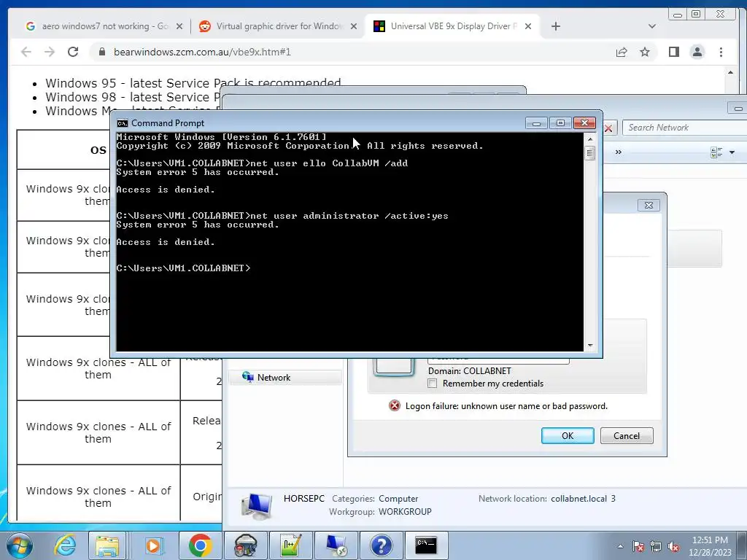
Task: Change Explorer view layout icon
Action: click(716, 152)
